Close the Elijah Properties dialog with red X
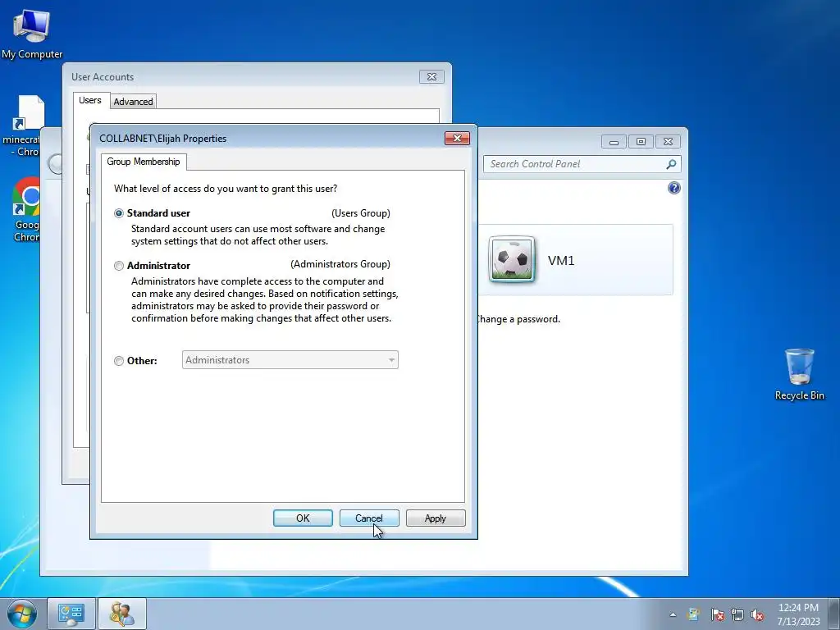The height and width of the screenshot is (630, 840). pos(457,138)
